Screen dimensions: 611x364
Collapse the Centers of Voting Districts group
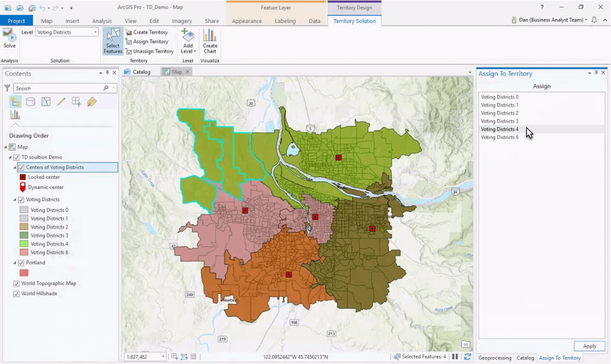click(x=15, y=167)
